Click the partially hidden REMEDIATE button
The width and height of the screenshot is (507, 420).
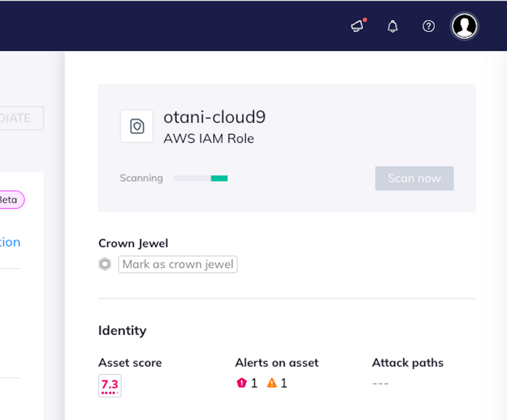[x=21, y=118]
